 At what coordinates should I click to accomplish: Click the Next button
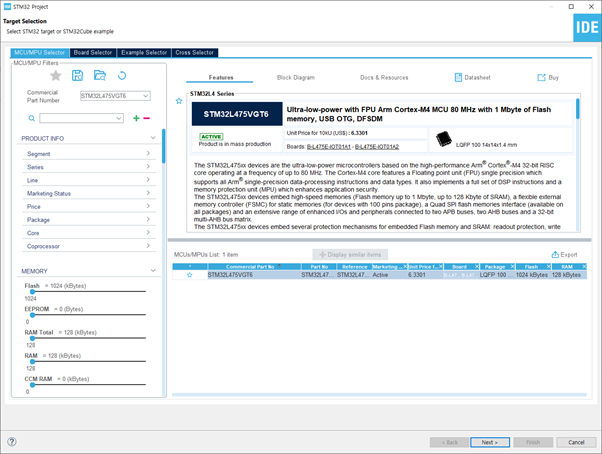pos(490,442)
